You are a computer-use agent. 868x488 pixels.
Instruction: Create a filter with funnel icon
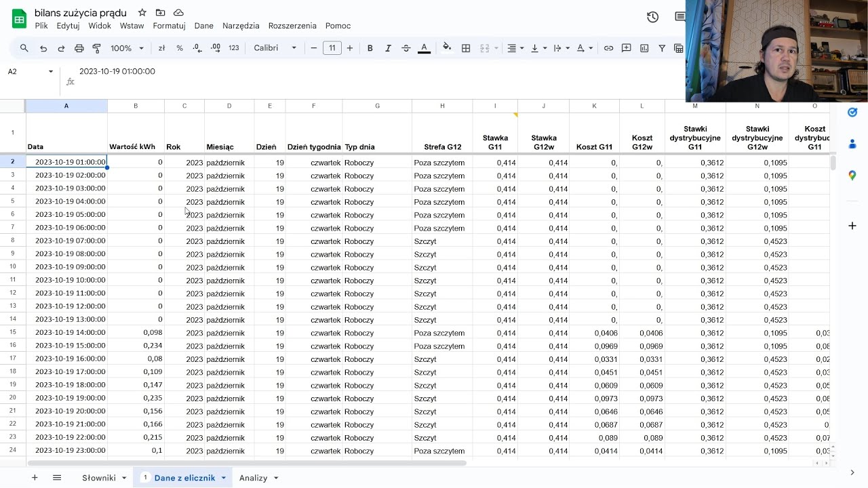(x=662, y=48)
